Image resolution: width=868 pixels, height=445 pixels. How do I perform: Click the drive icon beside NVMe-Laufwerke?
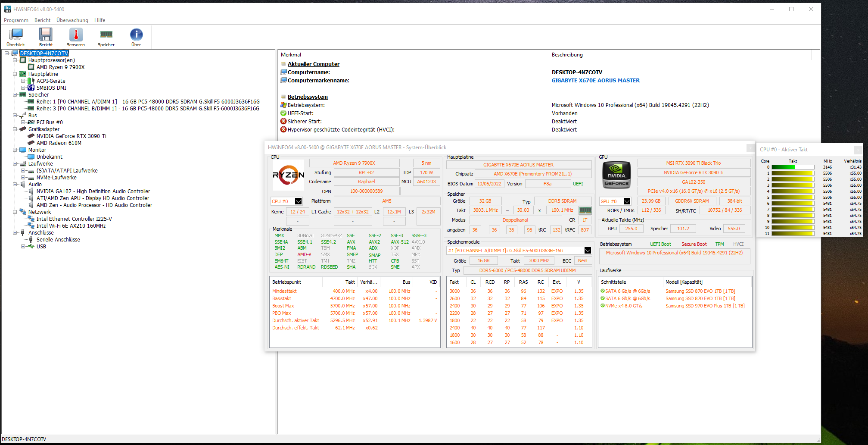click(31, 178)
